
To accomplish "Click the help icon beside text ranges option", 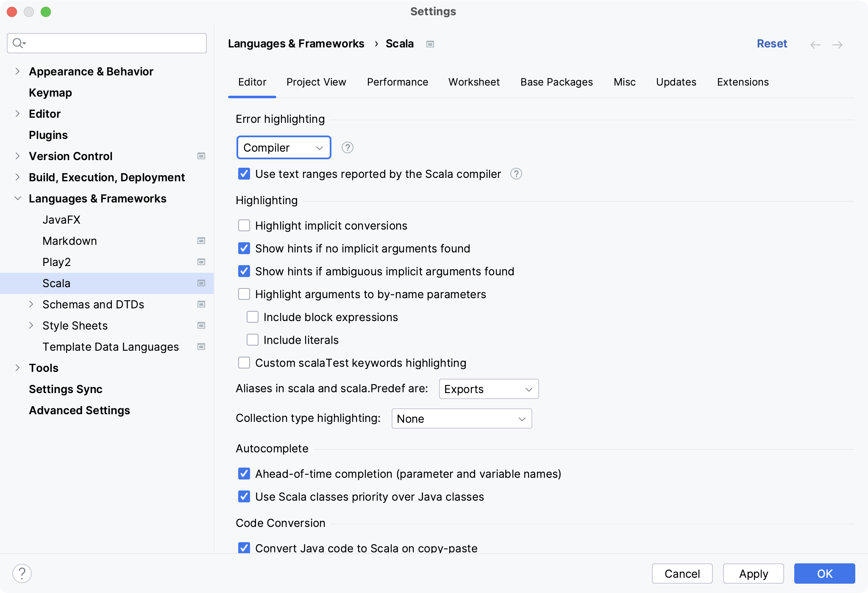I will (x=517, y=174).
